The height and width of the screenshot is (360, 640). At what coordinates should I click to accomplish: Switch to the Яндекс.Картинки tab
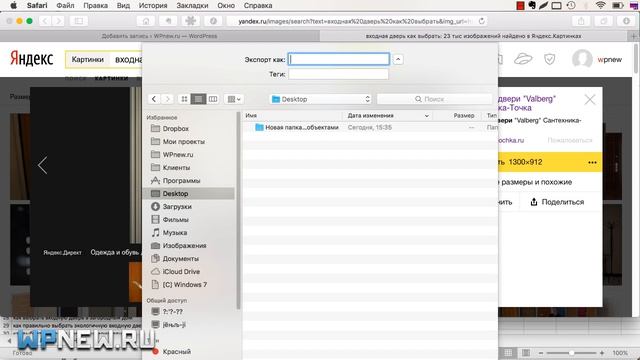point(473,36)
